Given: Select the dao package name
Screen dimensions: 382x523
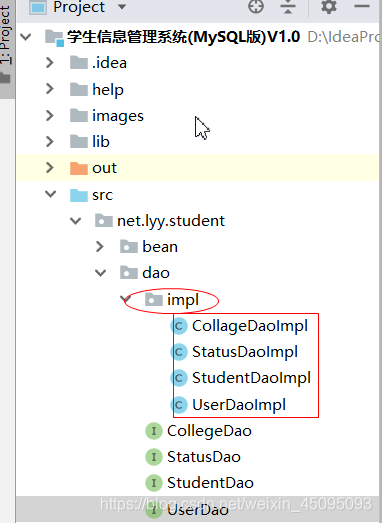Looking at the screenshot, I should pyautogui.click(x=156, y=273).
